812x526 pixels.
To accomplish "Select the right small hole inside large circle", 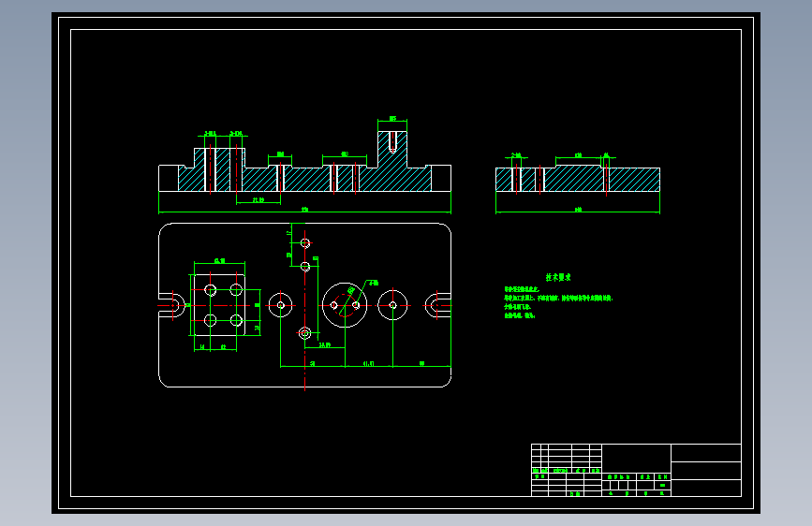I will click(356, 305).
